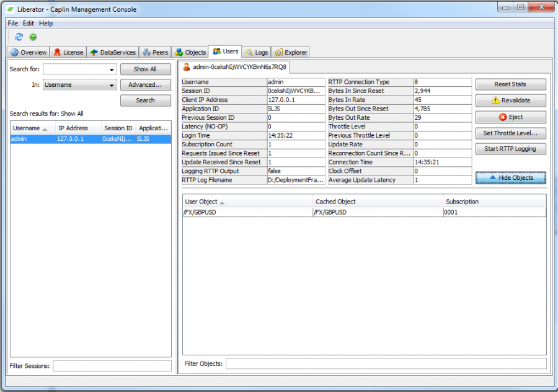Sort objects by User Object column
Viewport: 558px width, 392px height.
247,202
